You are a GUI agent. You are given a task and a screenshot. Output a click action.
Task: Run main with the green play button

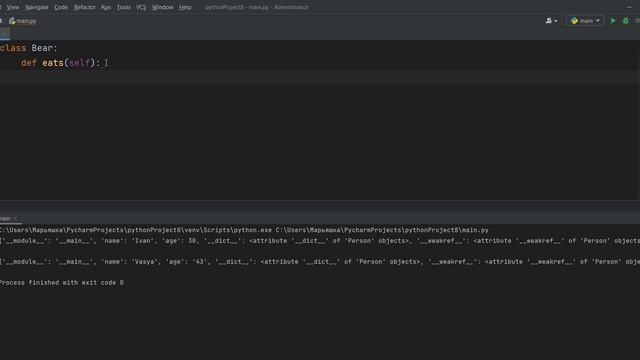point(613,21)
